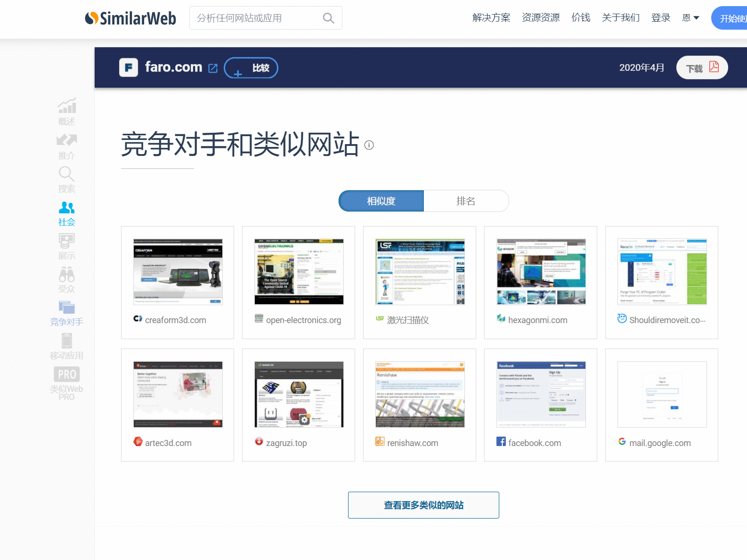Expand the 恩 language dropdown
The image size is (747, 560).
(690, 18)
